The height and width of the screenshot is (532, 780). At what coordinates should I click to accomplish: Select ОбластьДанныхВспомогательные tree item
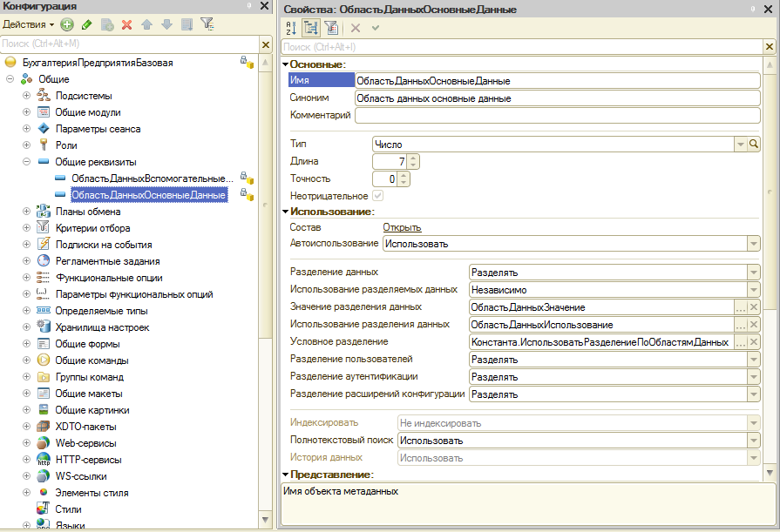[153, 178]
